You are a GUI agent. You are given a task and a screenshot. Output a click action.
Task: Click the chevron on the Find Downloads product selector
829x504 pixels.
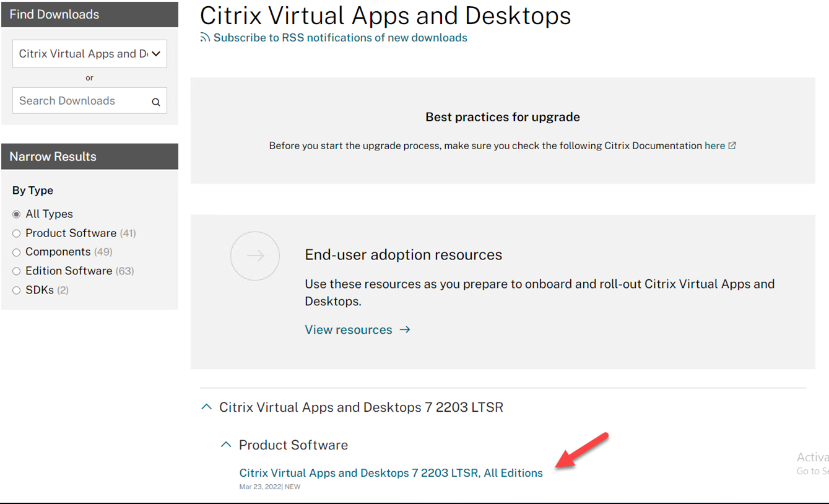tap(158, 54)
